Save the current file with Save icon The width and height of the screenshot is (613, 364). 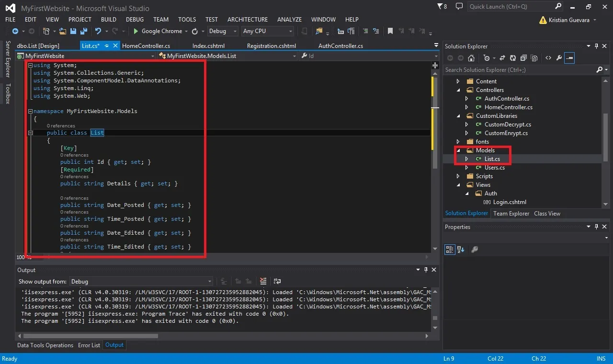pyautogui.click(x=73, y=31)
